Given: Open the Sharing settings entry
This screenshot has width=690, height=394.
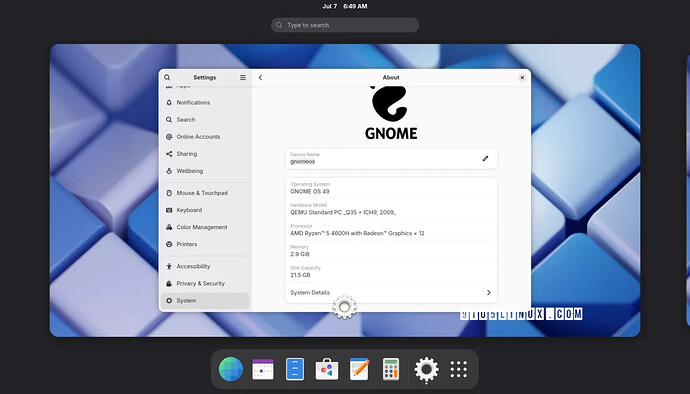Looking at the screenshot, I should (x=205, y=154).
